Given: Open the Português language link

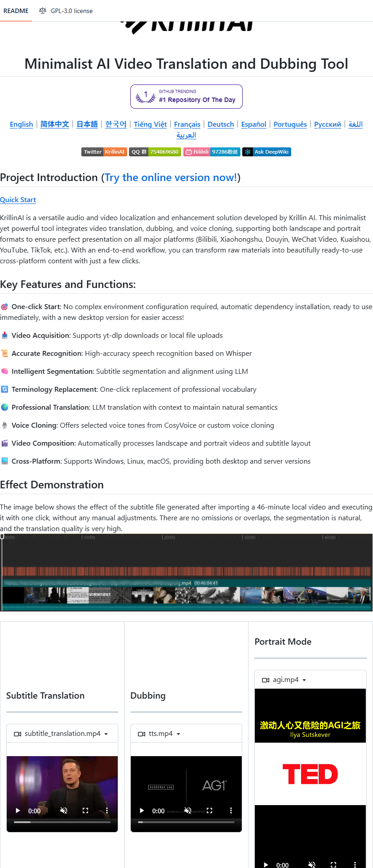Looking at the screenshot, I should click(x=290, y=124).
